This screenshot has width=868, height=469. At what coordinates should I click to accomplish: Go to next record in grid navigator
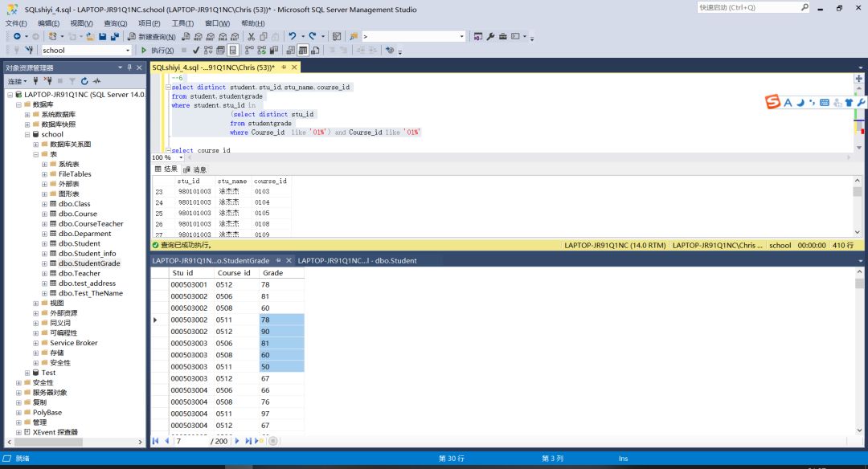click(x=238, y=441)
